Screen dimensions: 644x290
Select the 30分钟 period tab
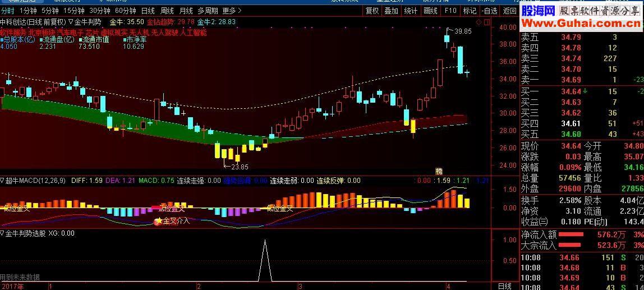(x=100, y=11)
